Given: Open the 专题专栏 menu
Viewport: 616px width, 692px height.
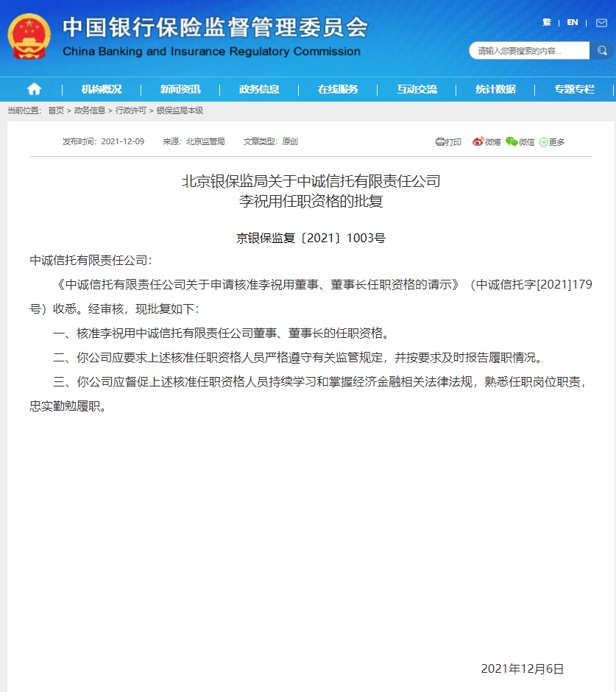Looking at the screenshot, I should 574,89.
